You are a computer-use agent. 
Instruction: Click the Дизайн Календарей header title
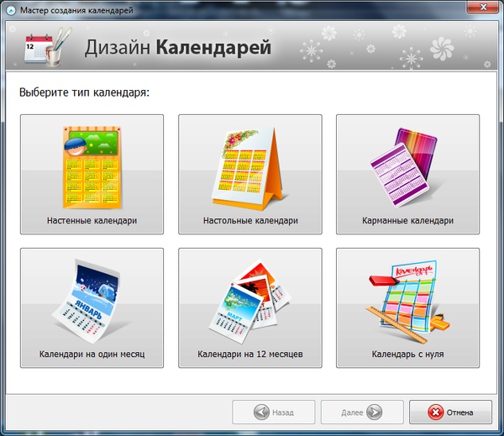tap(177, 48)
